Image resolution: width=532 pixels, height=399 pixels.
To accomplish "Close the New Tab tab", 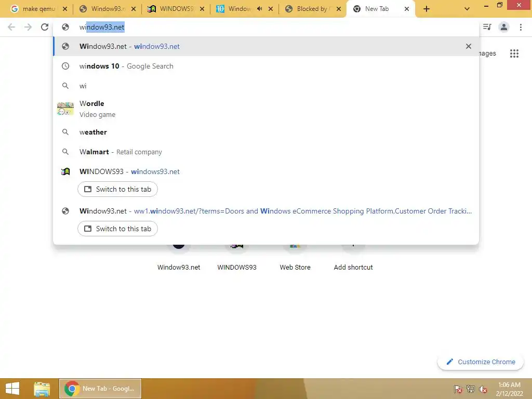I will 406,9.
